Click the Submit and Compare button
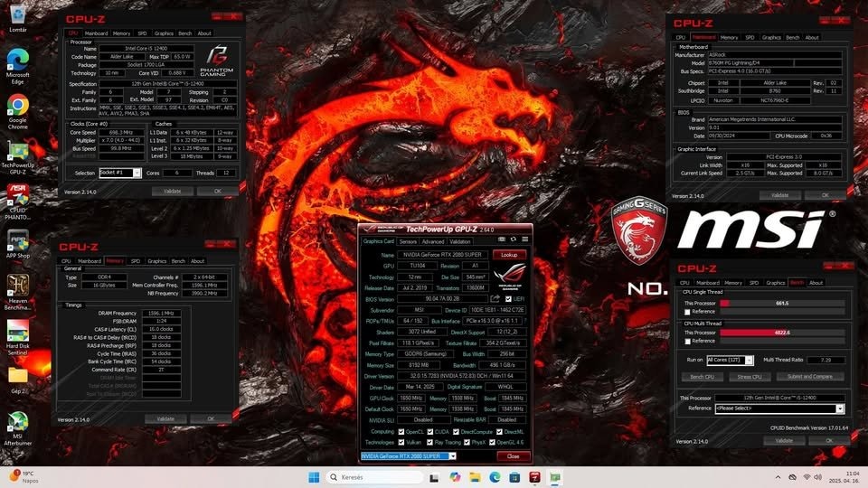The image size is (868, 488). [x=810, y=377]
